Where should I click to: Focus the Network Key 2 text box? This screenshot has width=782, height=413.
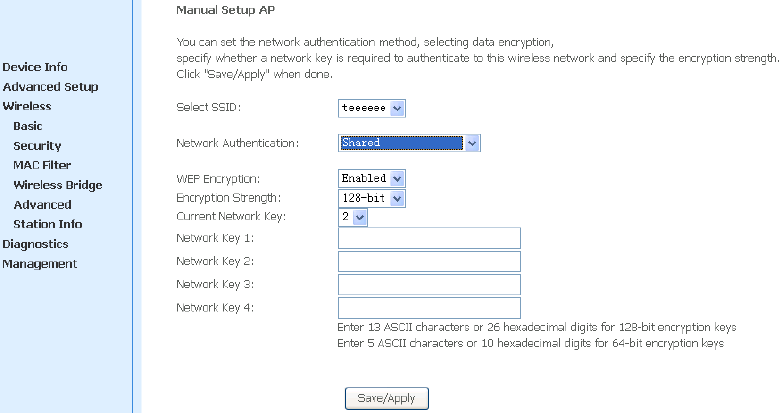pos(429,261)
